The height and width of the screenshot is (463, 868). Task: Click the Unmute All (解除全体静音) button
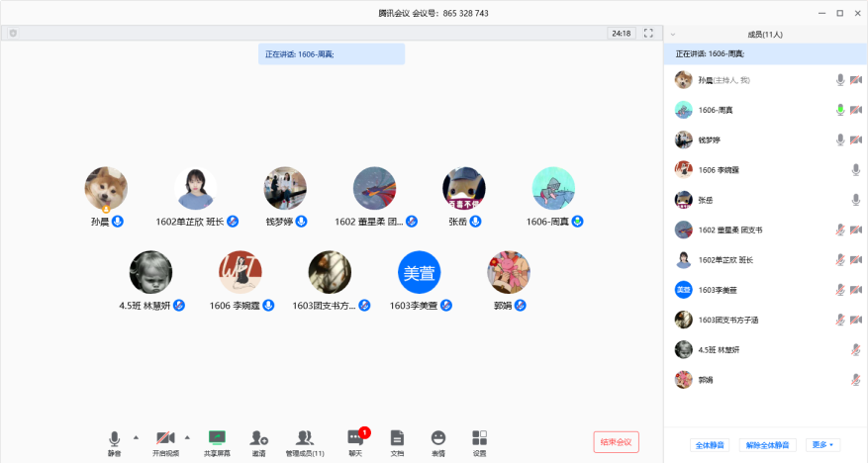coord(767,445)
